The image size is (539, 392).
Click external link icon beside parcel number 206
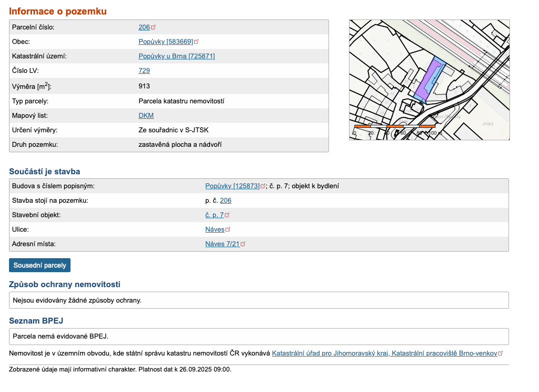[x=153, y=27]
